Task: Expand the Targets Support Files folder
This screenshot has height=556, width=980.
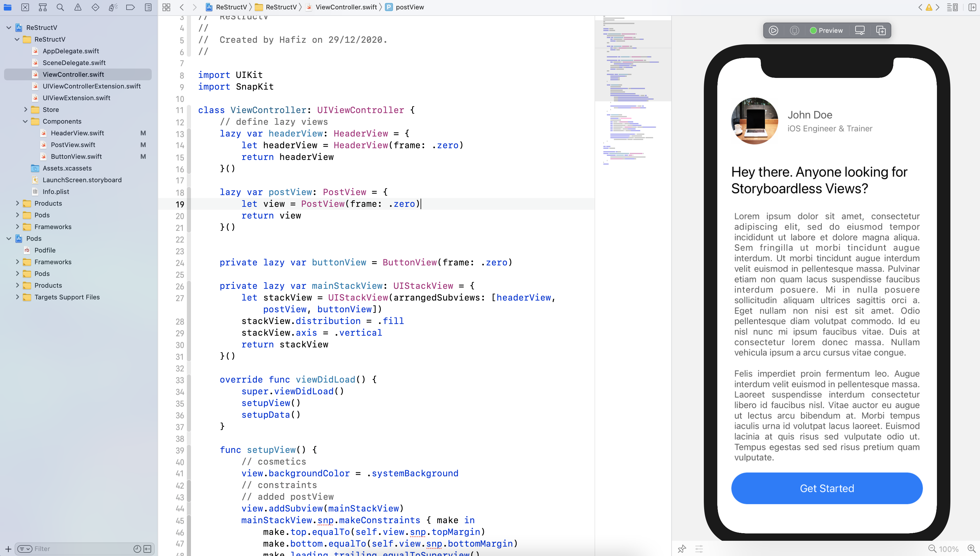Action: point(17,297)
